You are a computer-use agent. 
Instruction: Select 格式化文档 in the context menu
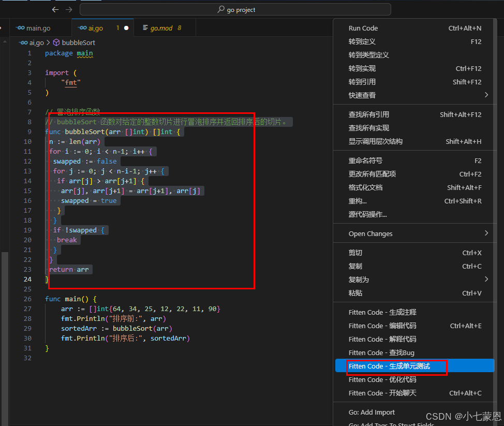(x=365, y=187)
